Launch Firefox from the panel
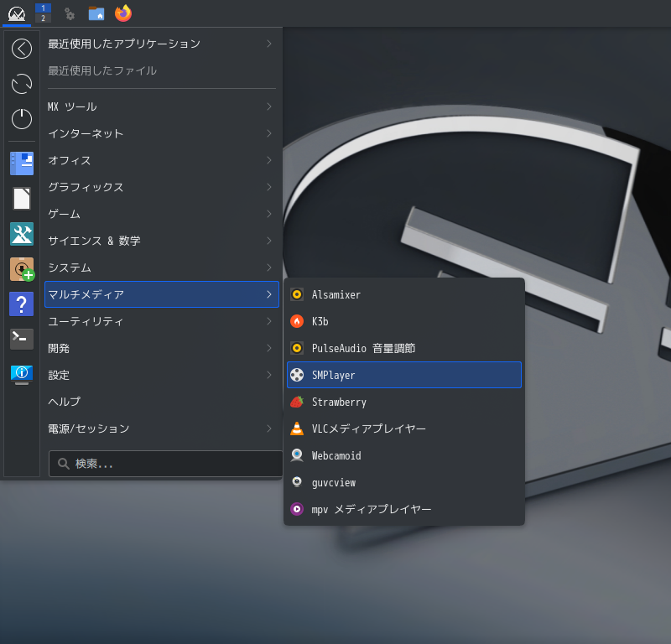This screenshot has width=671, height=644. coord(123,13)
